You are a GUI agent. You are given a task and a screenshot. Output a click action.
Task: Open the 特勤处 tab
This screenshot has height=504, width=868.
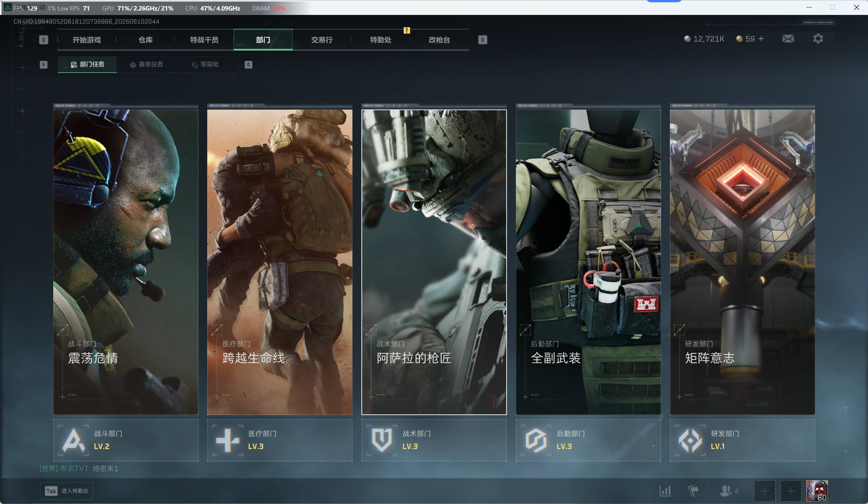[x=381, y=40]
